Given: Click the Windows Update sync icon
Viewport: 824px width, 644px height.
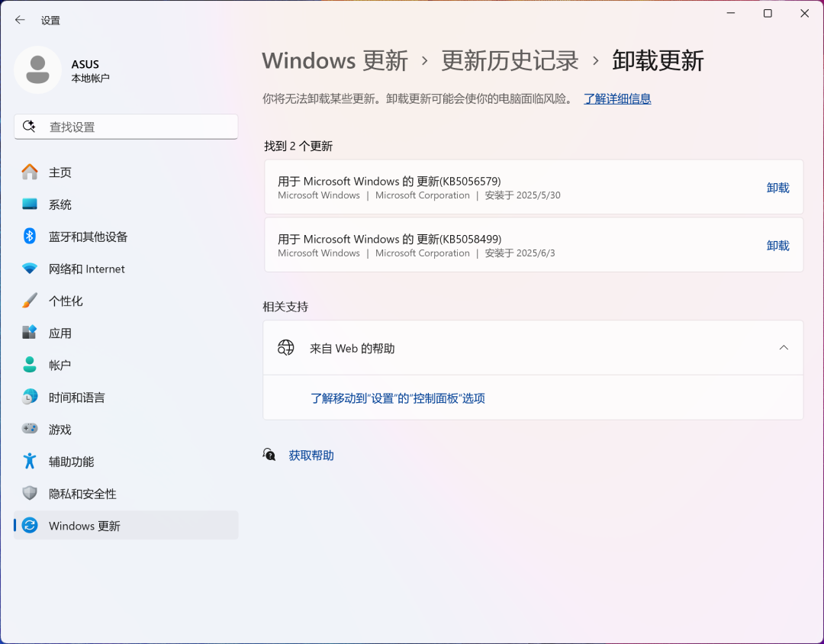Looking at the screenshot, I should 30,525.
